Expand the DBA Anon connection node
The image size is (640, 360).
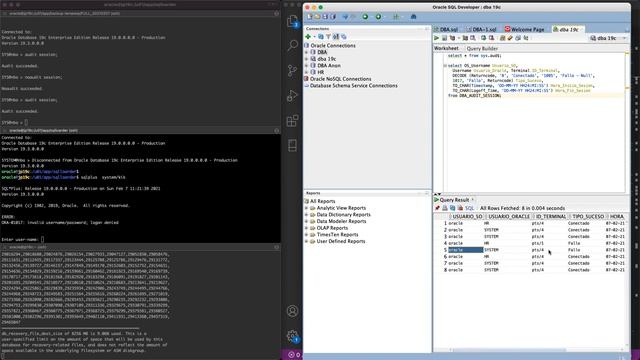click(x=307, y=65)
